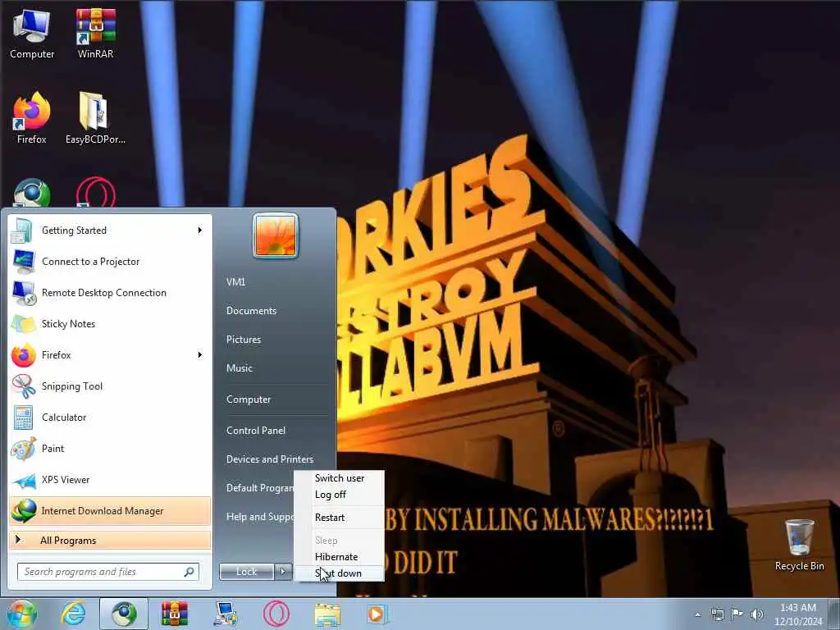Expand All Programs
This screenshot has width=840, height=630.
[110, 541]
